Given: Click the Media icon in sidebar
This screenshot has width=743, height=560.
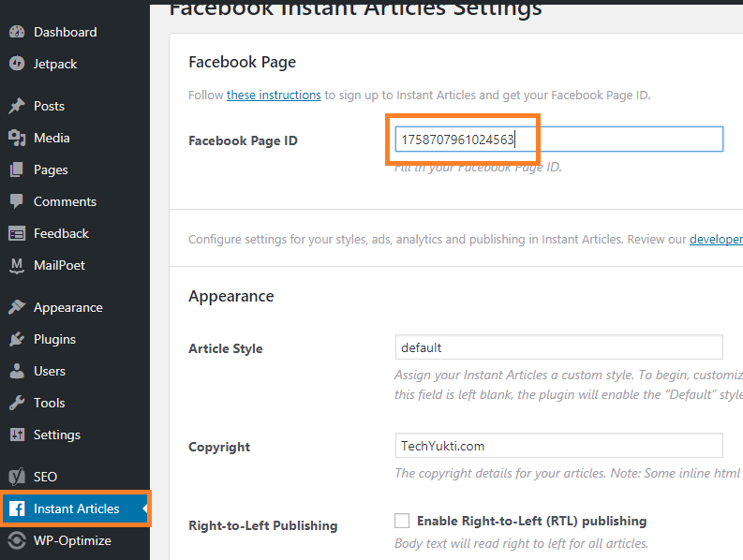Looking at the screenshot, I should tap(17, 138).
